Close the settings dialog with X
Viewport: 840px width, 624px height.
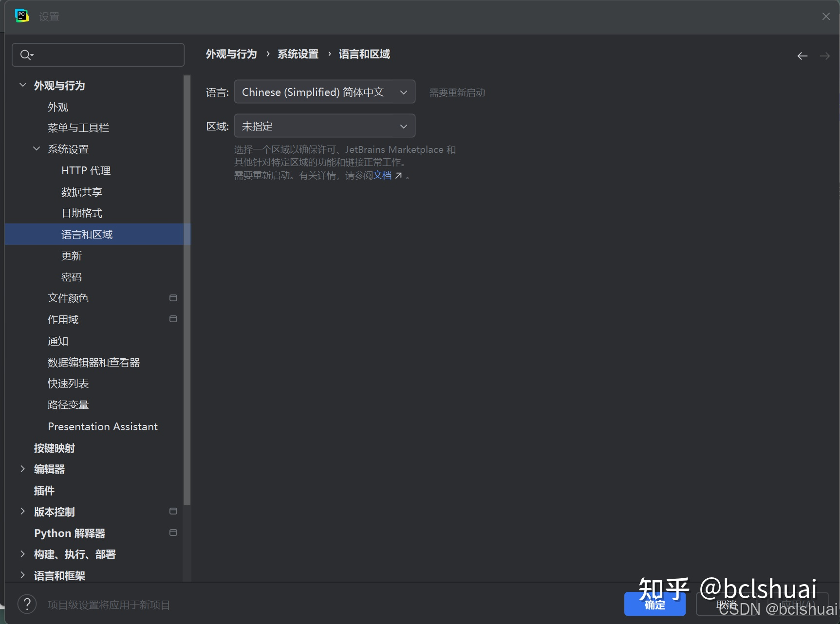click(x=826, y=17)
